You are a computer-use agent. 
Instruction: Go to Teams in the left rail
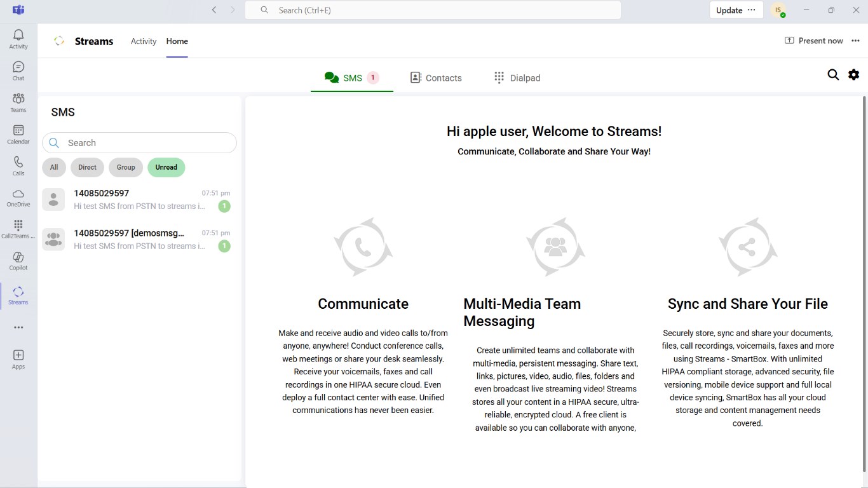tap(18, 102)
